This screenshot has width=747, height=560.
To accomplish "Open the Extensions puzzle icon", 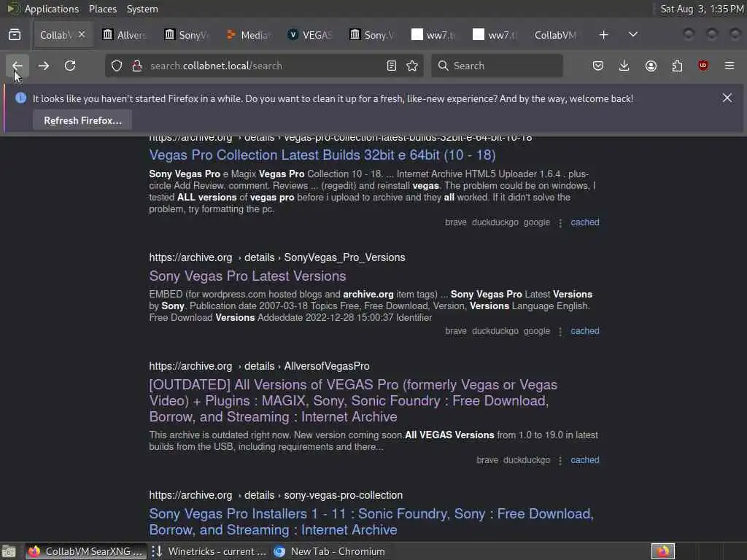I will [677, 66].
